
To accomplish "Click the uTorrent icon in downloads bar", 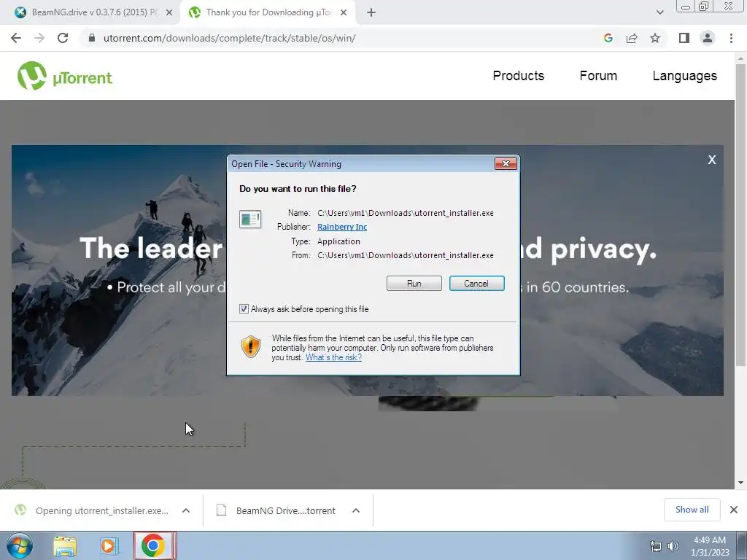I will (x=20, y=510).
